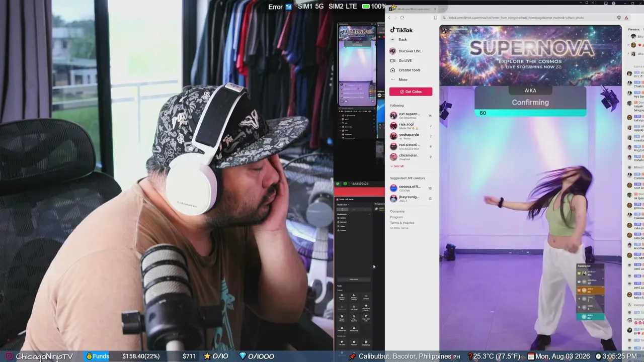
Task: Click the clock icon beside 3:05:25 PM
Action: pyautogui.click(x=598, y=356)
